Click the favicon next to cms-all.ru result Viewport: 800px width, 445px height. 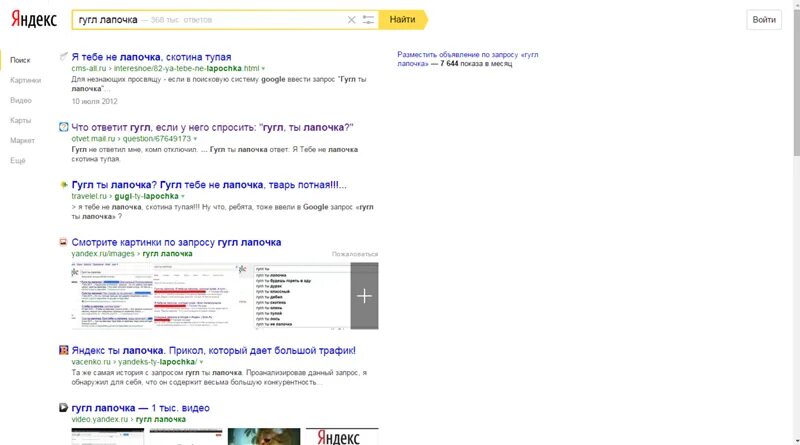[63, 56]
